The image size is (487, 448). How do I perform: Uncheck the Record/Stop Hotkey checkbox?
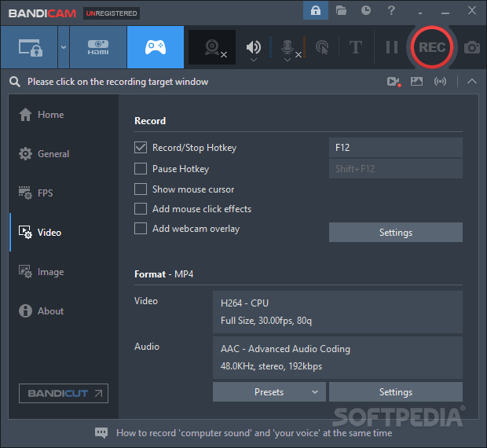(x=141, y=147)
